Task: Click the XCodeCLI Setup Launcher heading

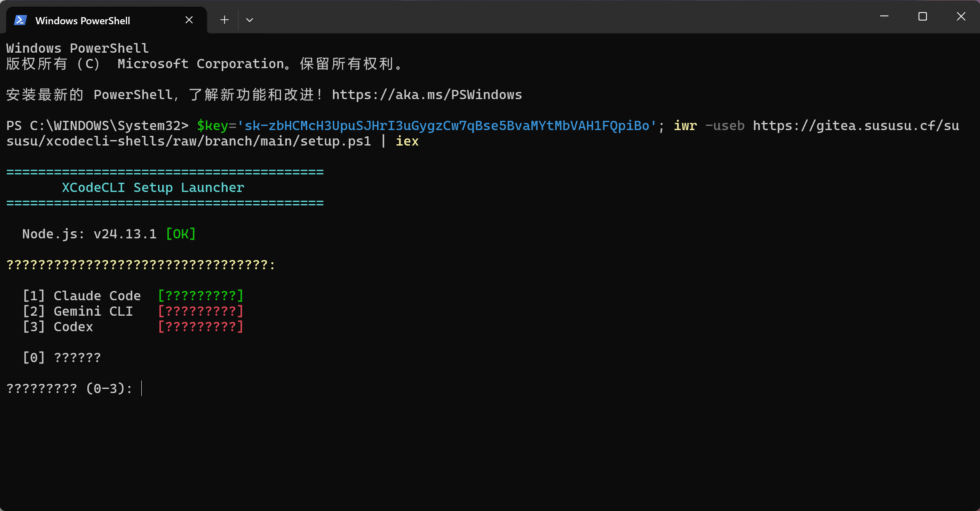Action: pyautogui.click(x=153, y=188)
